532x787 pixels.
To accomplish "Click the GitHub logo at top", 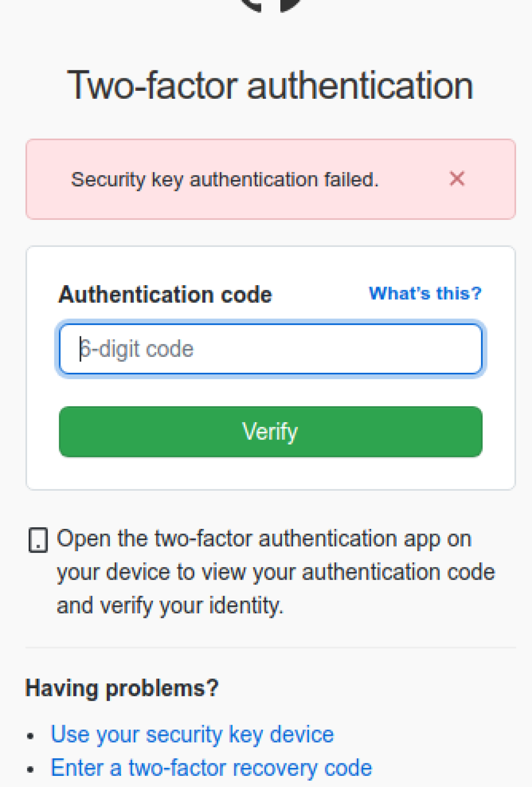I will point(270,4).
